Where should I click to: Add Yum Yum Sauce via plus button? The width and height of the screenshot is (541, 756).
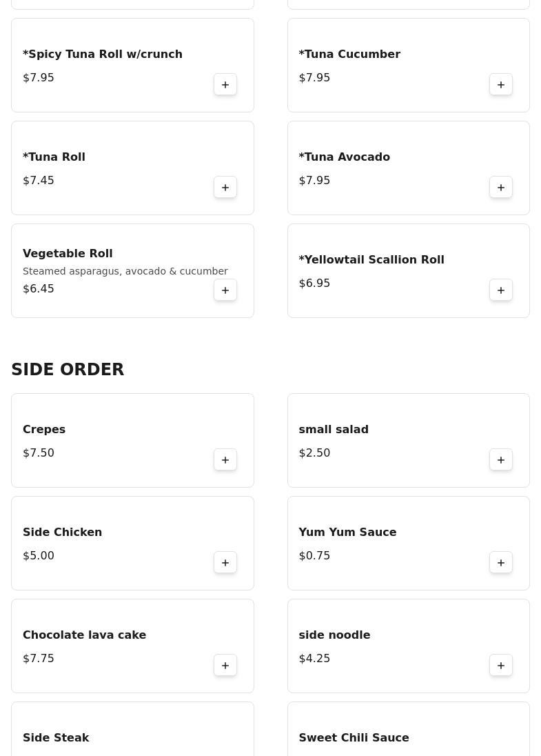pyautogui.click(x=501, y=563)
